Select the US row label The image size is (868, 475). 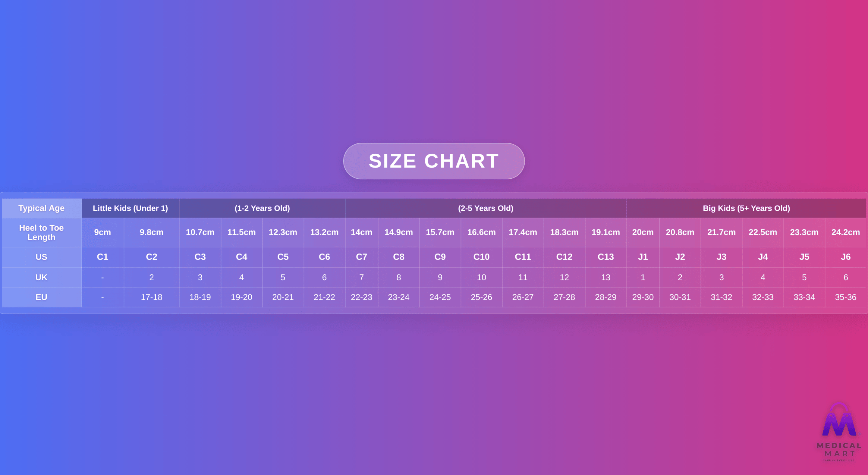(x=42, y=257)
